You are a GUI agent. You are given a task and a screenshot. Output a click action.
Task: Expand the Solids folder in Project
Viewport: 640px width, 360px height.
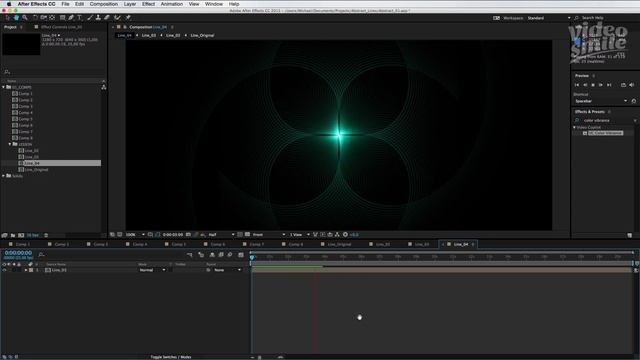tap(4, 176)
